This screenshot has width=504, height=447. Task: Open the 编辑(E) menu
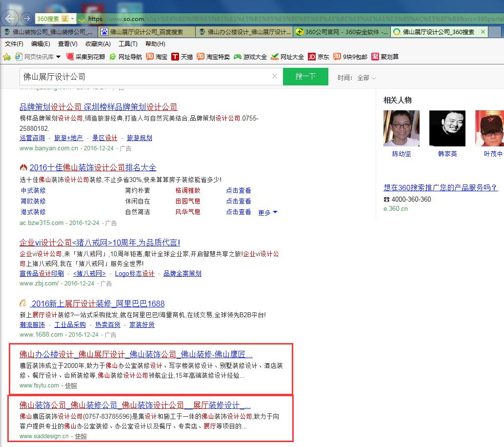tap(40, 44)
